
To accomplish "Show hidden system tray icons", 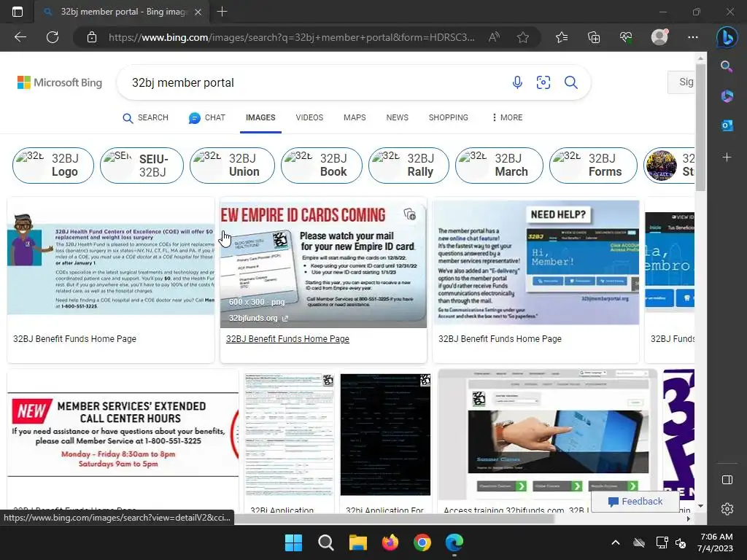I will 616,542.
